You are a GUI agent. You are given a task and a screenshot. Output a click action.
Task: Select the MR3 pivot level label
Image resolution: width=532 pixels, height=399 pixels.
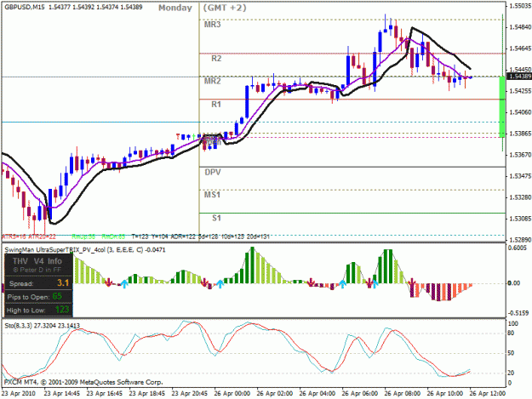(x=213, y=25)
